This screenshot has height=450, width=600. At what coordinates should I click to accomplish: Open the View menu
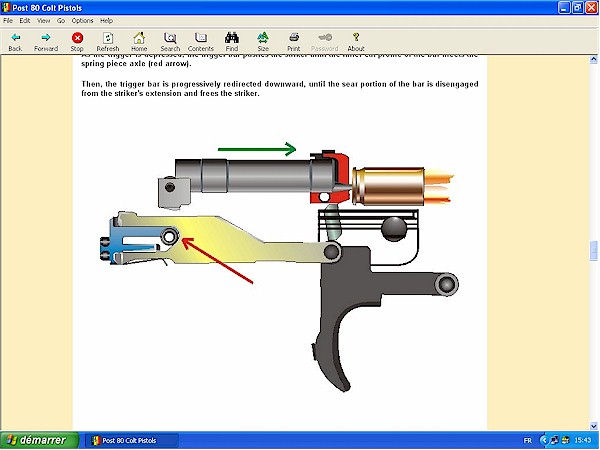point(44,21)
